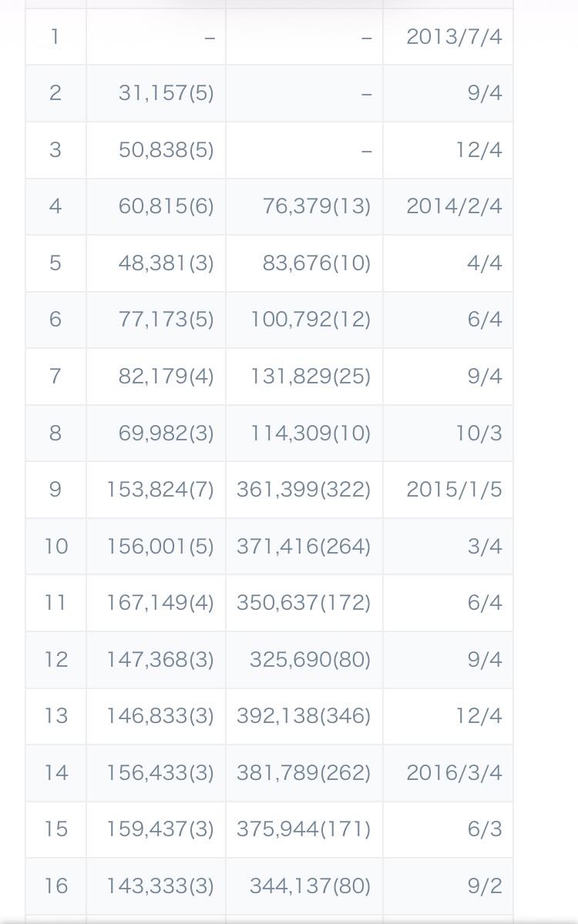Click the 2015/1/5 date cell
Viewport: 578px width, 924px height.
[x=454, y=489]
